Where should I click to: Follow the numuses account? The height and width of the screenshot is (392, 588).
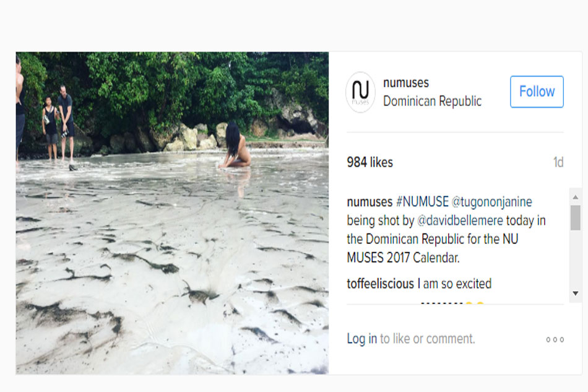pyautogui.click(x=537, y=92)
